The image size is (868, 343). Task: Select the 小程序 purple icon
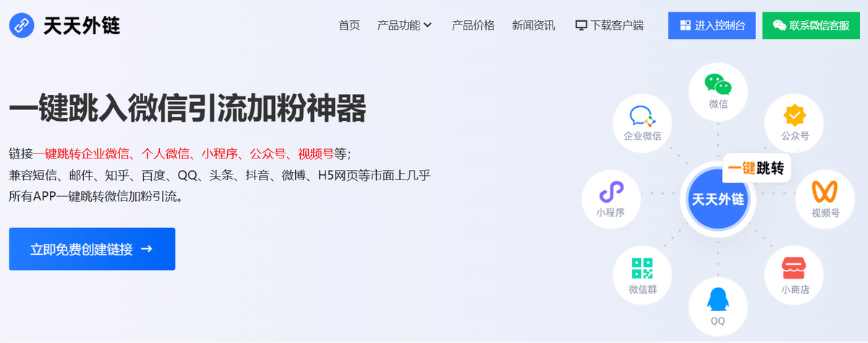point(610,193)
